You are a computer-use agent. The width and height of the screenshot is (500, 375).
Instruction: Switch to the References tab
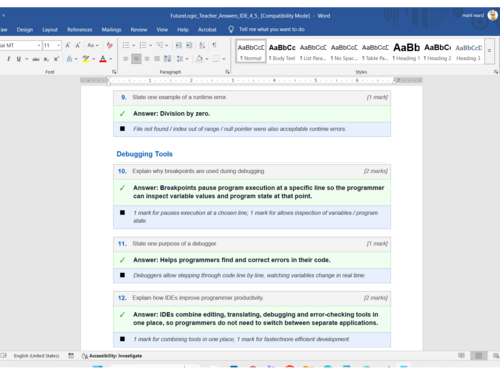tap(79, 29)
